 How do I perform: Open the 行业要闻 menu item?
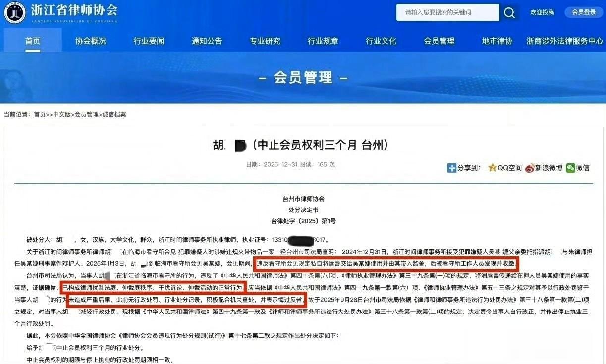pos(149,41)
